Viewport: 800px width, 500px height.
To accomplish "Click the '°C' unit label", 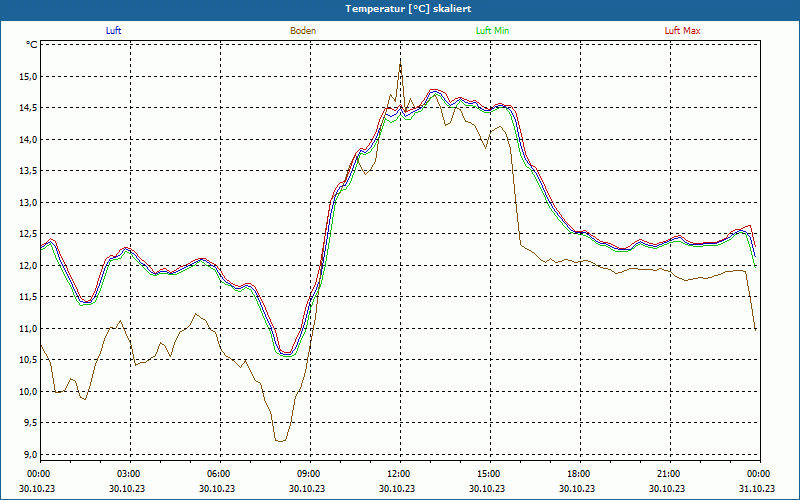I will pos(32,45).
